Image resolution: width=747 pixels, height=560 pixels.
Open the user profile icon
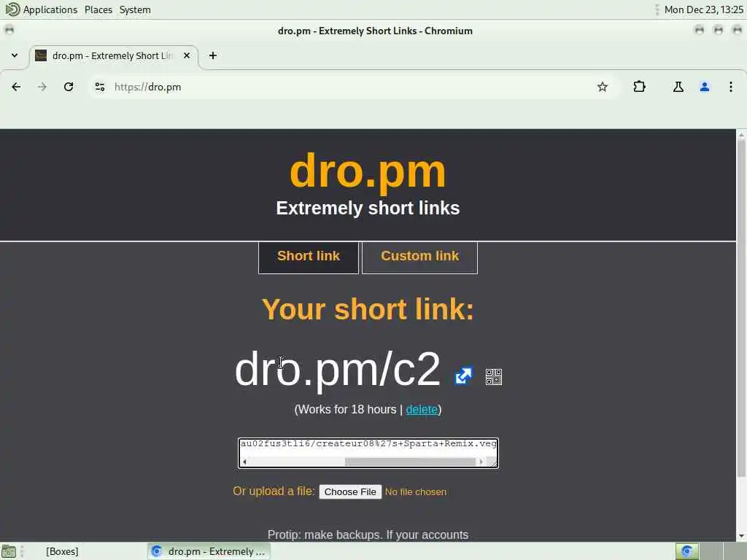705,87
